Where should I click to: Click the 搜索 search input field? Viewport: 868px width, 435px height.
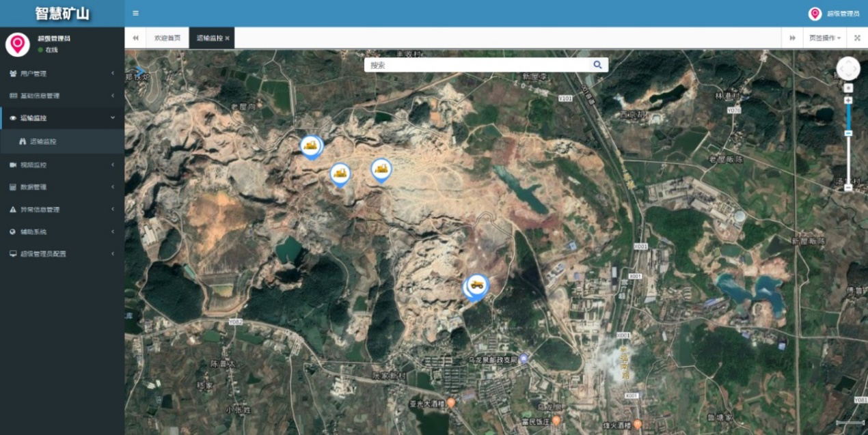[478, 65]
